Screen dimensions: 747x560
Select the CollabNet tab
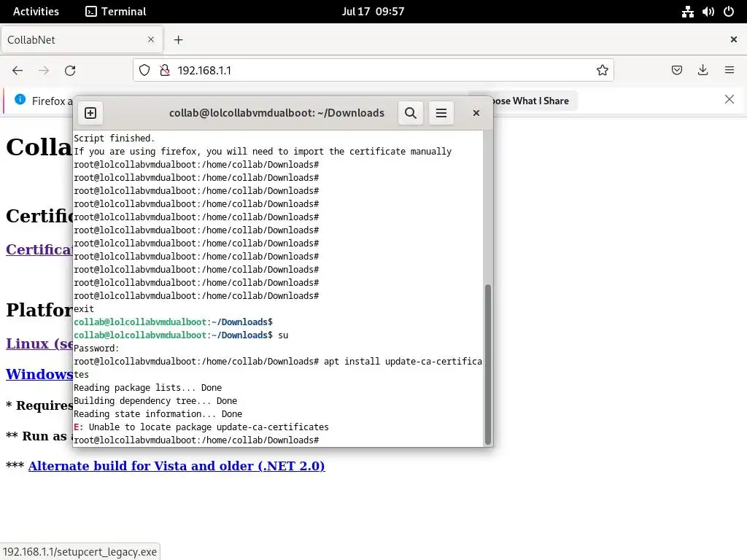pos(82,39)
